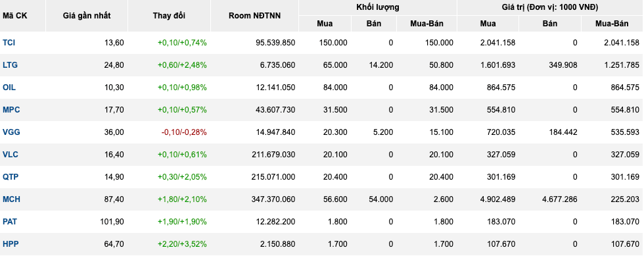Click the Mua header under Giá trị
Viewport: 644px width, 256px height.
coord(488,24)
